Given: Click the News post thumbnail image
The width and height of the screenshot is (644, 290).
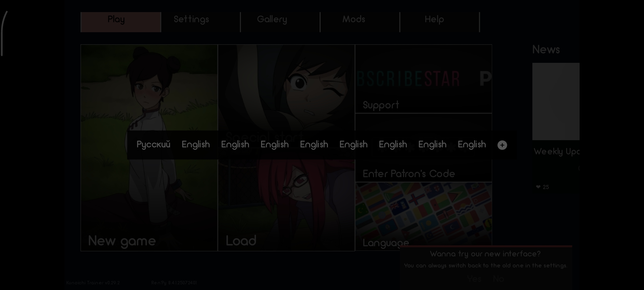Looking at the screenshot, I should click(556, 102).
